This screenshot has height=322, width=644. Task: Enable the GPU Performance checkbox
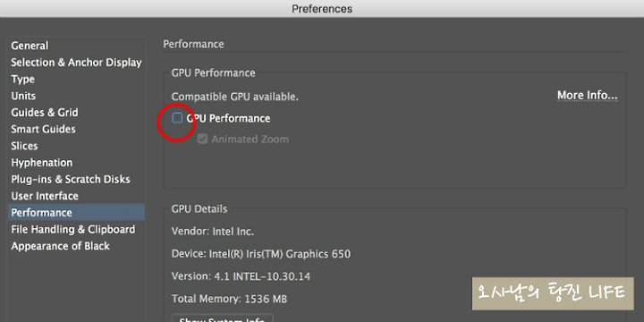tap(177, 118)
